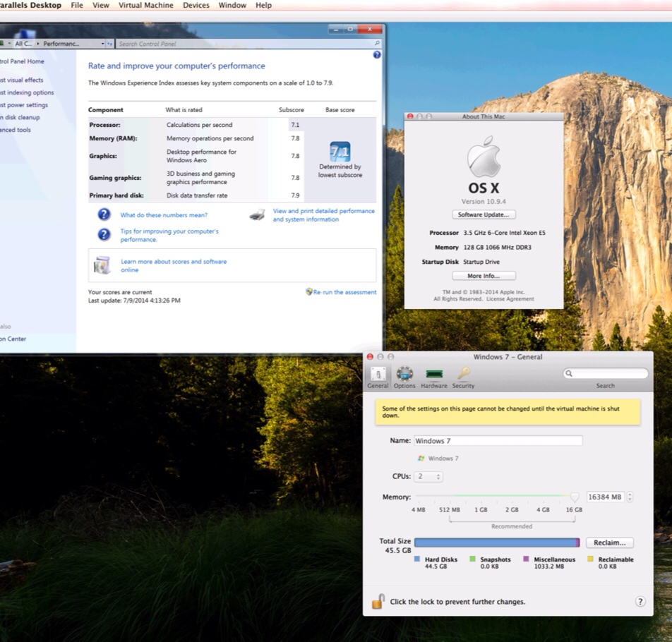Open the File menu in Parallels Desktop

[x=77, y=5]
